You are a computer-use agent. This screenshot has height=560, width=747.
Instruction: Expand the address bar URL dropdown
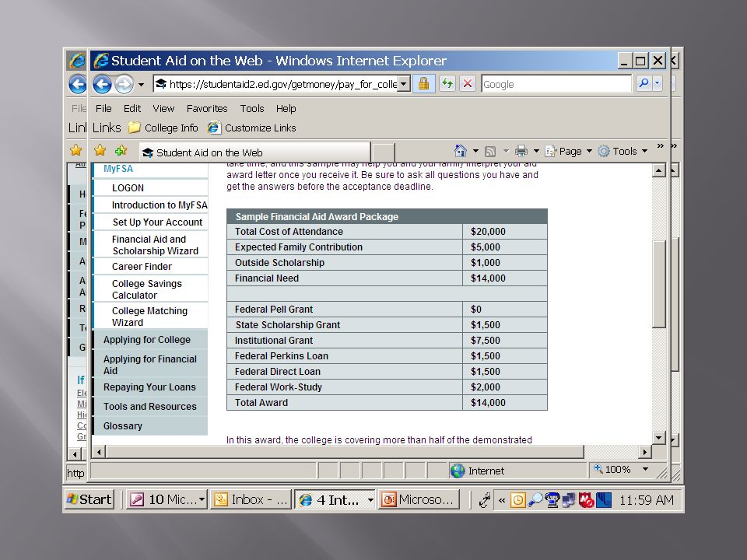click(404, 84)
